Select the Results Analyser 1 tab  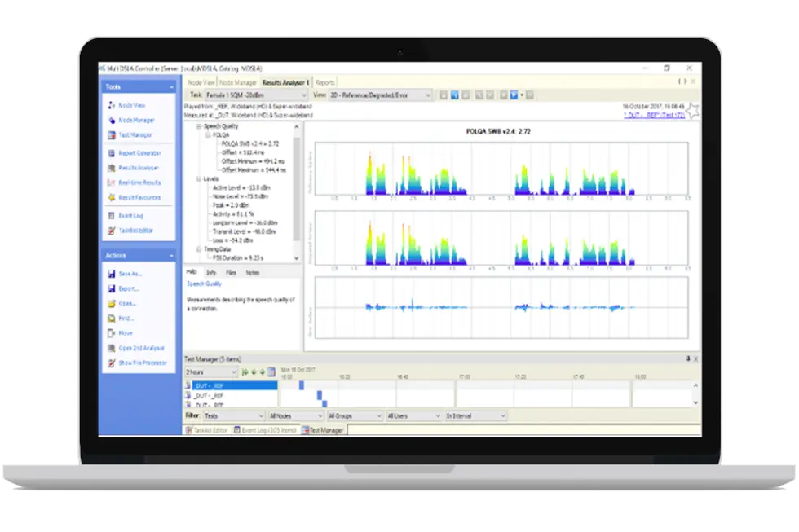click(285, 82)
